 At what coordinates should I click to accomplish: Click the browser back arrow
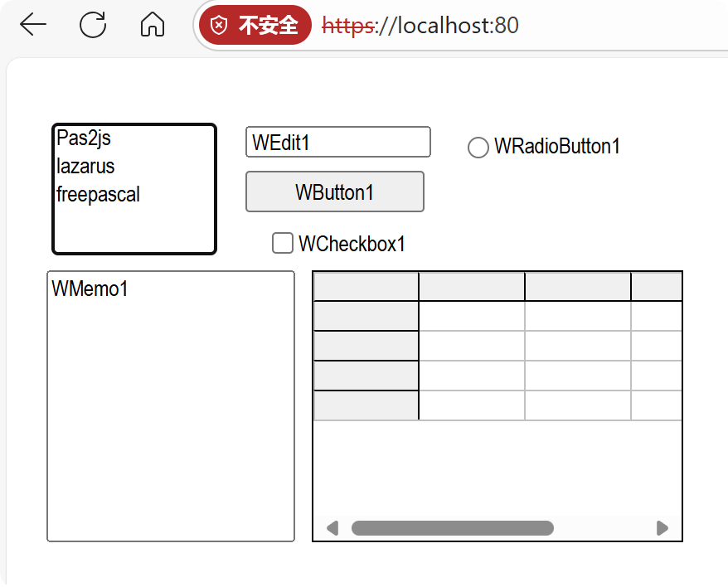click(x=32, y=25)
